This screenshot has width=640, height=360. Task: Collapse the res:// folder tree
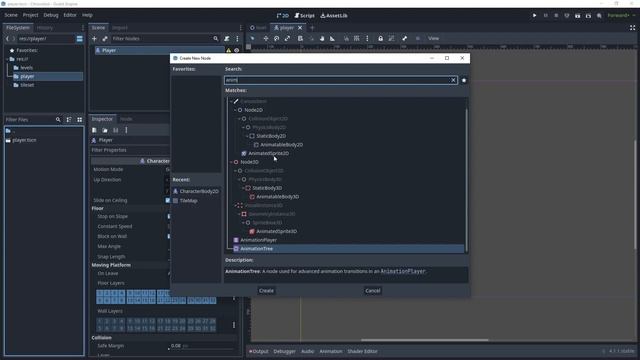tap(7, 59)
